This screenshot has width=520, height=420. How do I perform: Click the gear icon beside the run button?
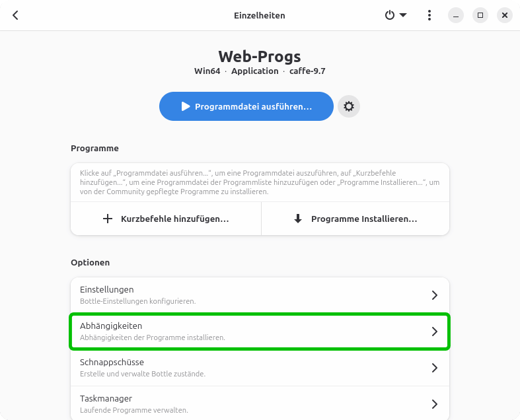tap(349, 106)
